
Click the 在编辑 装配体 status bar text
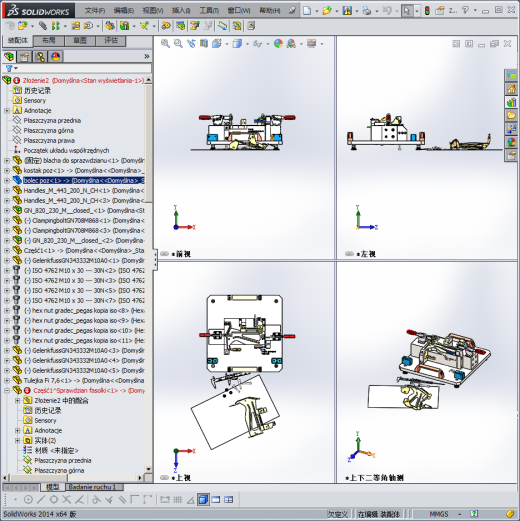[378, 514]
